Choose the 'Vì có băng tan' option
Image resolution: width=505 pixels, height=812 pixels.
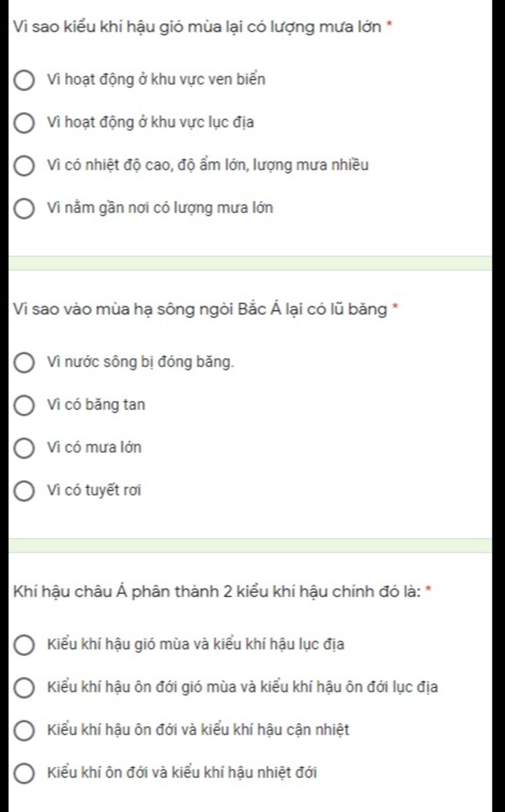click(x=24, y=405)
